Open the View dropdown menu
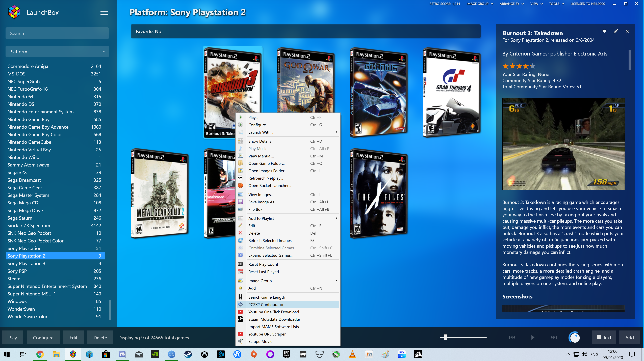 (536, 4)
